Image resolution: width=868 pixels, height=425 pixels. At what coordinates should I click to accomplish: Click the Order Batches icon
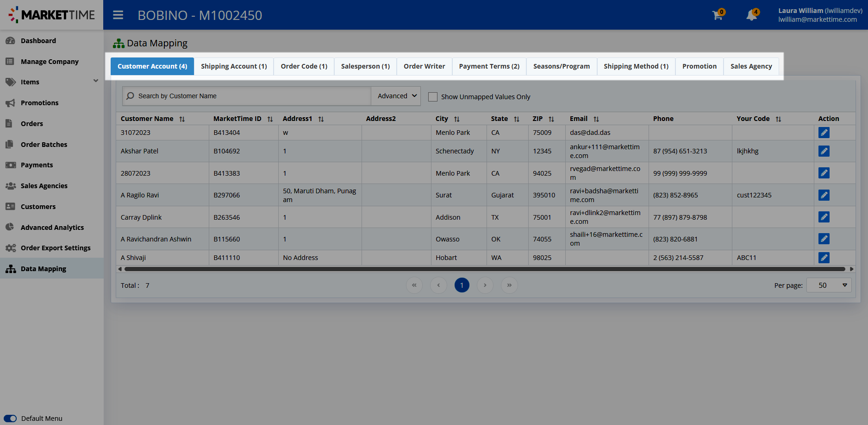(x=9, y=144)
